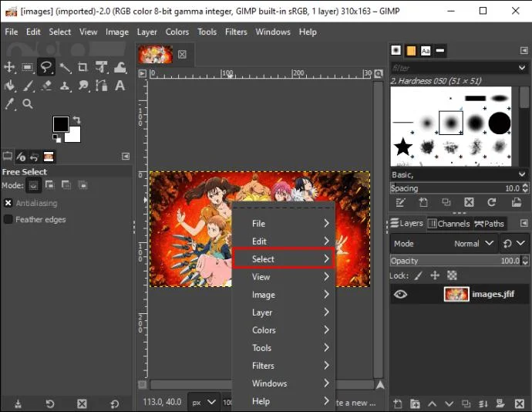The image size is (532, 412).
Task: Open the brush filter dropdown
Action: tap(522, 68)
